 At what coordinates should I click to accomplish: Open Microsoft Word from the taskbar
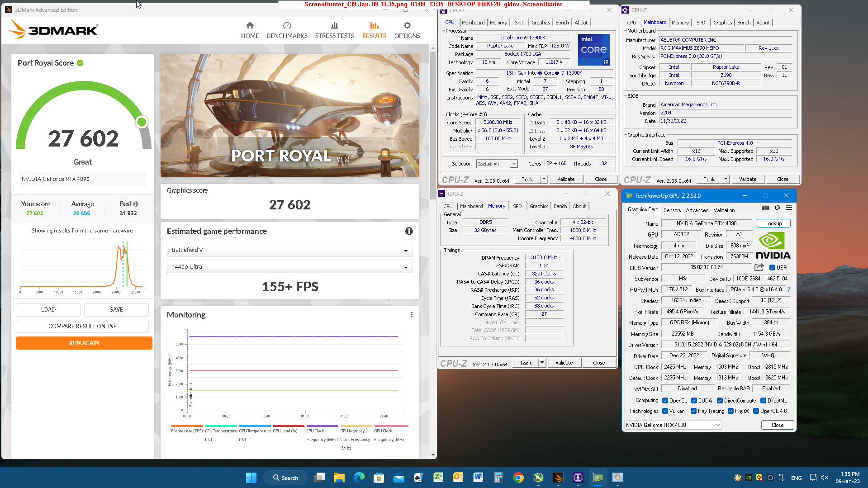pyautogui.click(x=478, y=478)
